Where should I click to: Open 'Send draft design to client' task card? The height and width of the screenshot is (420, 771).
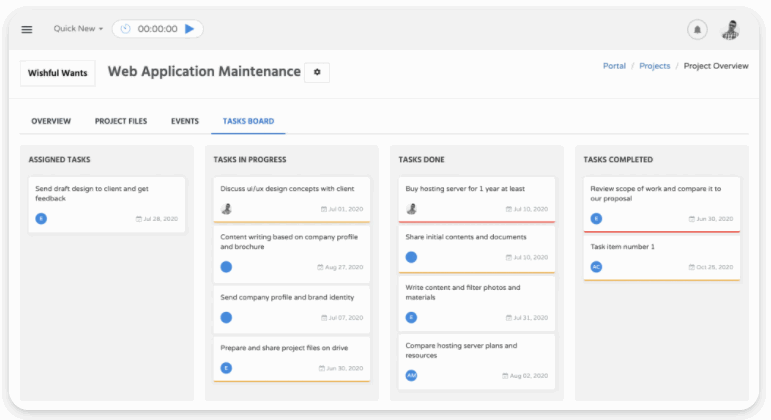(x=107, y=205)
